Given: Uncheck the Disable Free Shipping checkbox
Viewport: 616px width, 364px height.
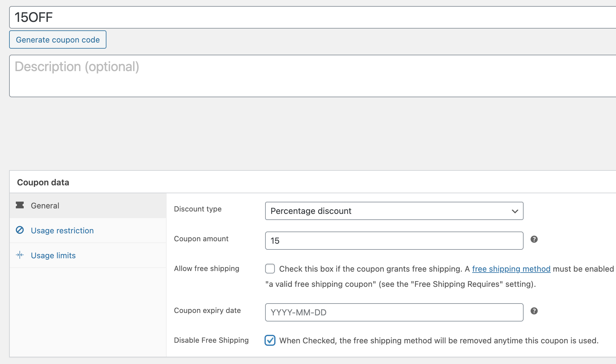Looking at the screenshot, I should [x=270, y=340].
